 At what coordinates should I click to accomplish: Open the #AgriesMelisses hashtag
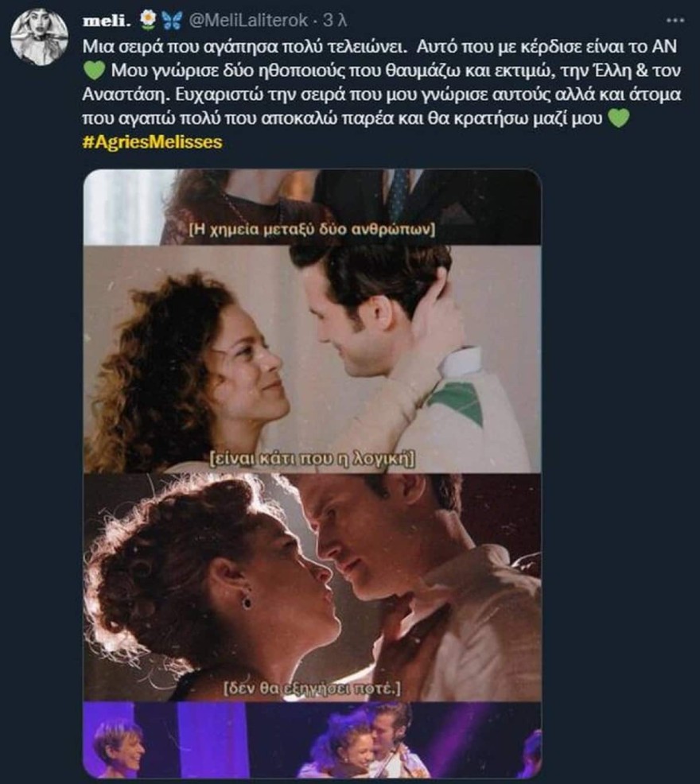point(153,142)
